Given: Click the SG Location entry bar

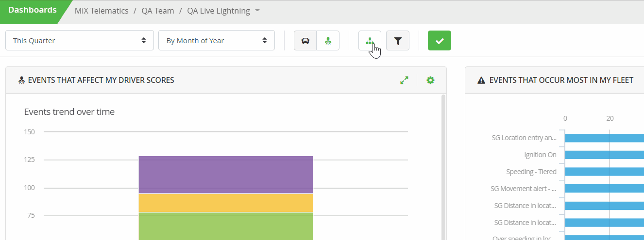Looking at the screenshot, I should click(x=604, y=138).
